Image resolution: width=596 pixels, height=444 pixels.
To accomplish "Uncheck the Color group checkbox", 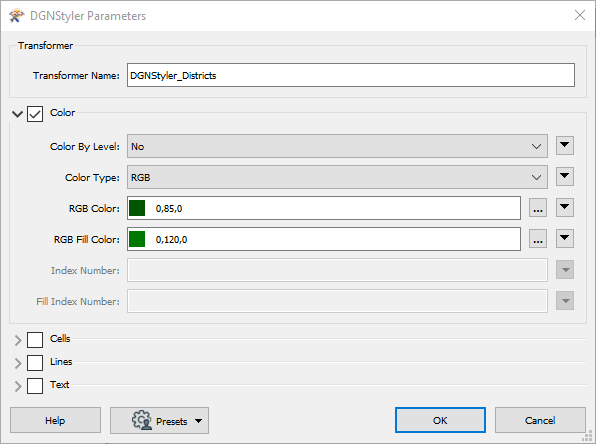I will 35,114.
